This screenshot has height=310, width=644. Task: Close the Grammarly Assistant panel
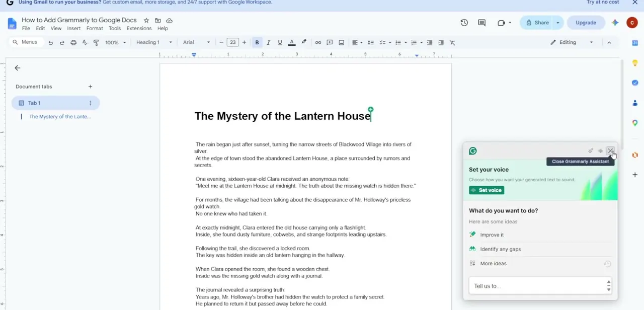click(x=610, y=151)
